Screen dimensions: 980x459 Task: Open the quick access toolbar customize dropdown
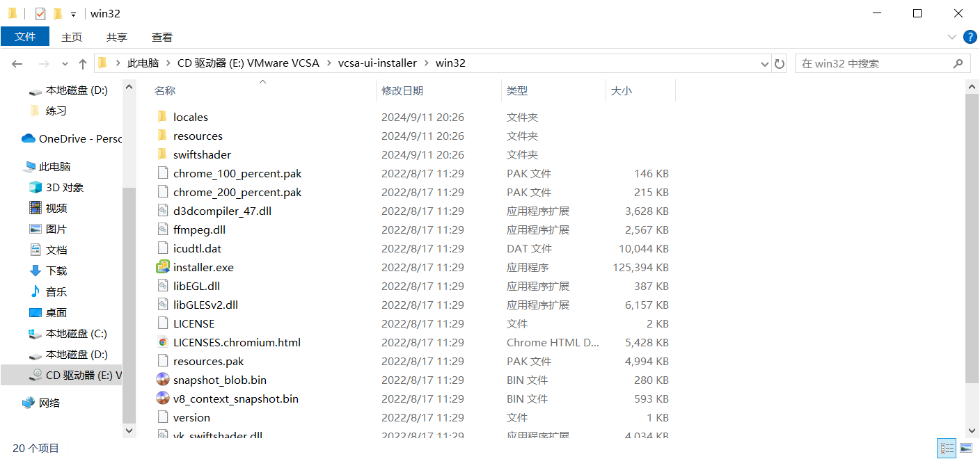pyautogui.click(x=73, y=14)
